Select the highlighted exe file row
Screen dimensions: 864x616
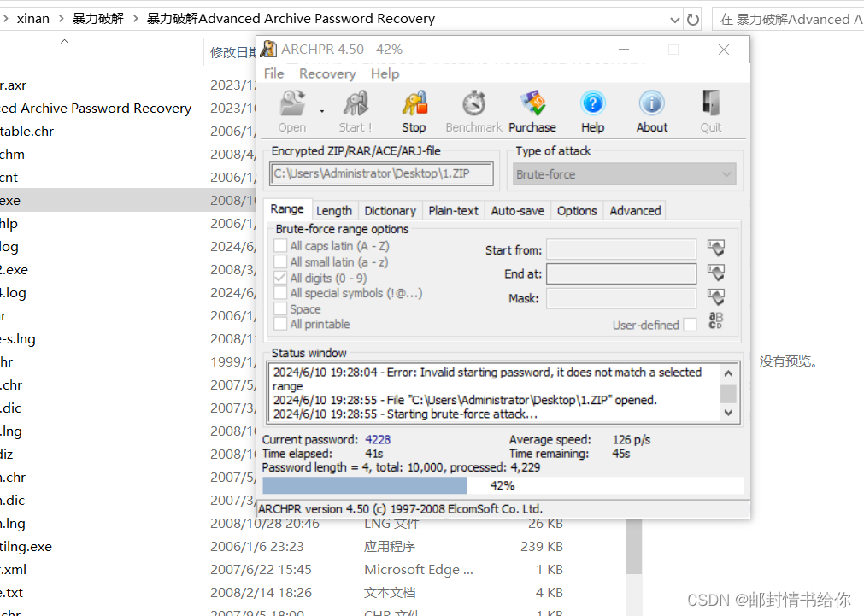click(128, 201)
